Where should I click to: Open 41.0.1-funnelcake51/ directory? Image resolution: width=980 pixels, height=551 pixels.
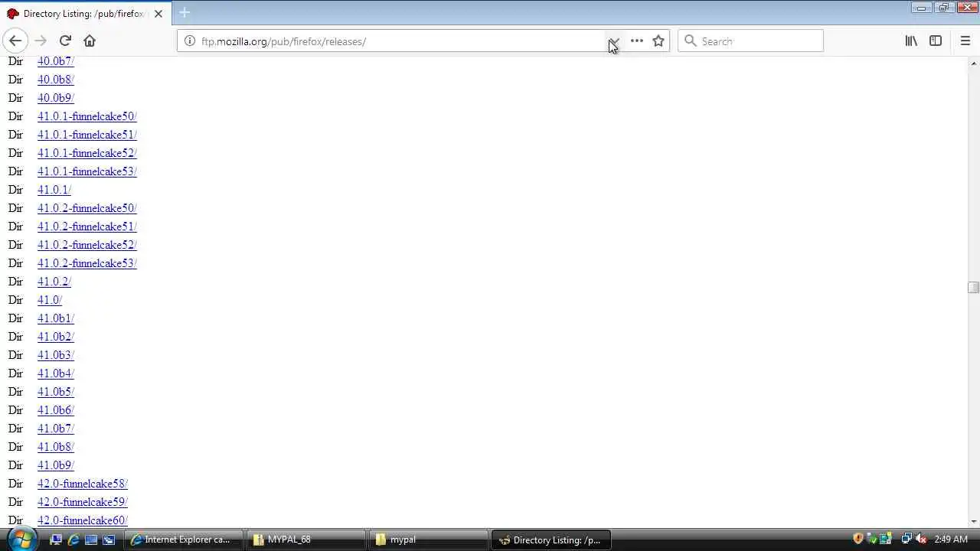coord(87,135)
